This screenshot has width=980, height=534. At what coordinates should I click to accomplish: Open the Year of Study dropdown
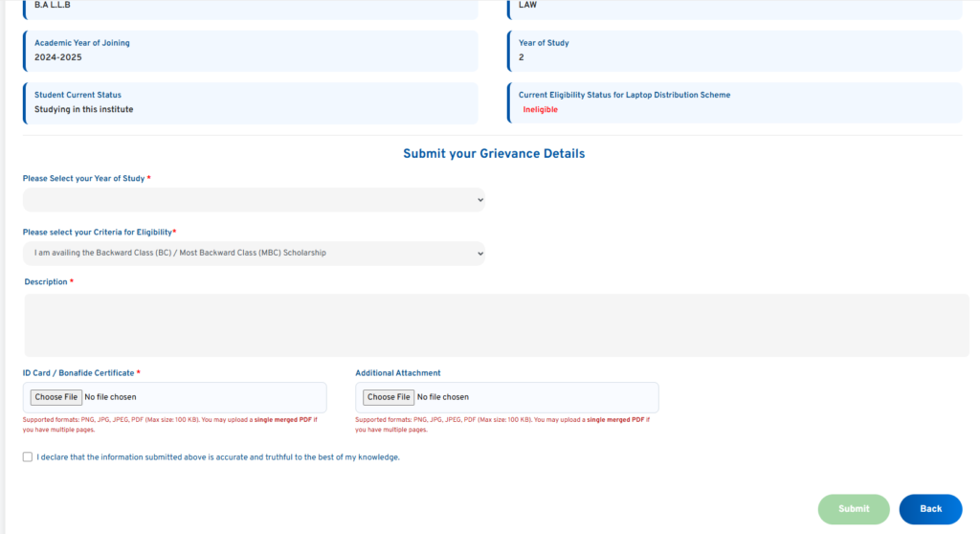click(x=254, y=200)
